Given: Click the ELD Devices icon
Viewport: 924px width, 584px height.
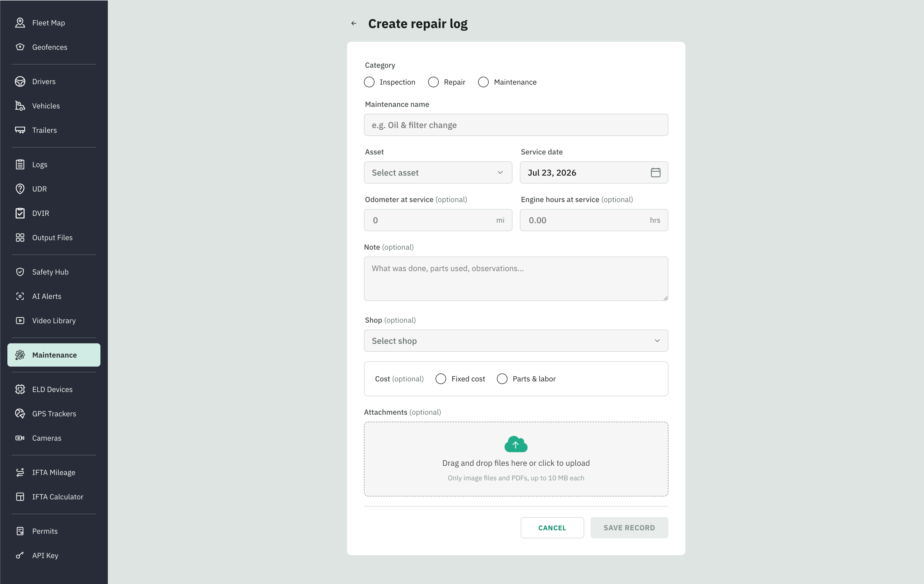Looking at the screenshot, I should tap(20, 389).
